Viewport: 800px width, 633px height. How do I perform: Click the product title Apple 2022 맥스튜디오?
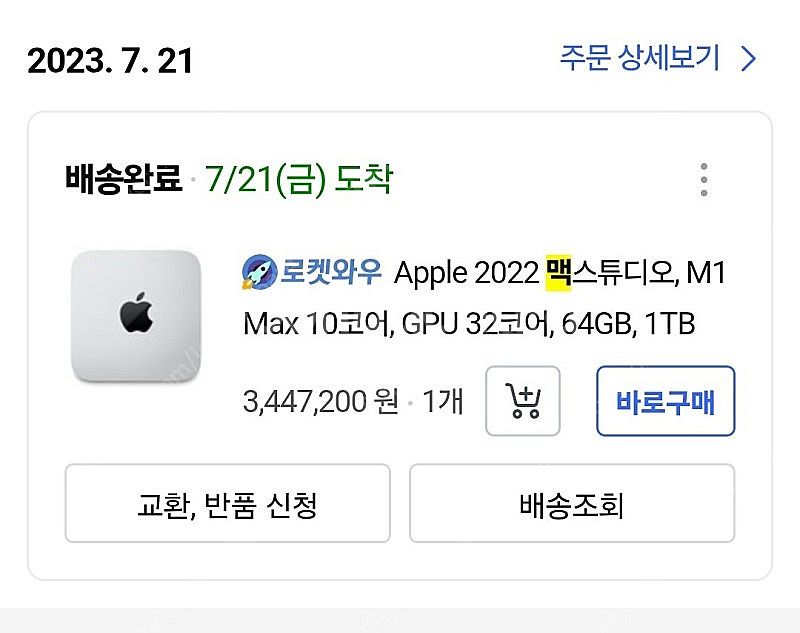(500, 273)
